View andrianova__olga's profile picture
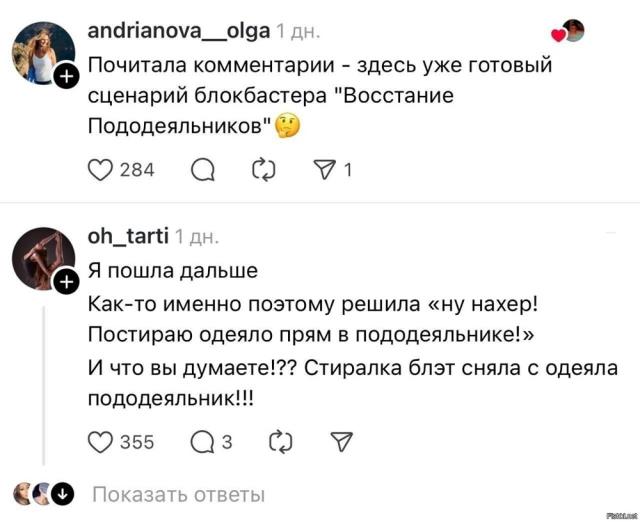Screen dimensions: 640x522 click(x=43, y=52)
